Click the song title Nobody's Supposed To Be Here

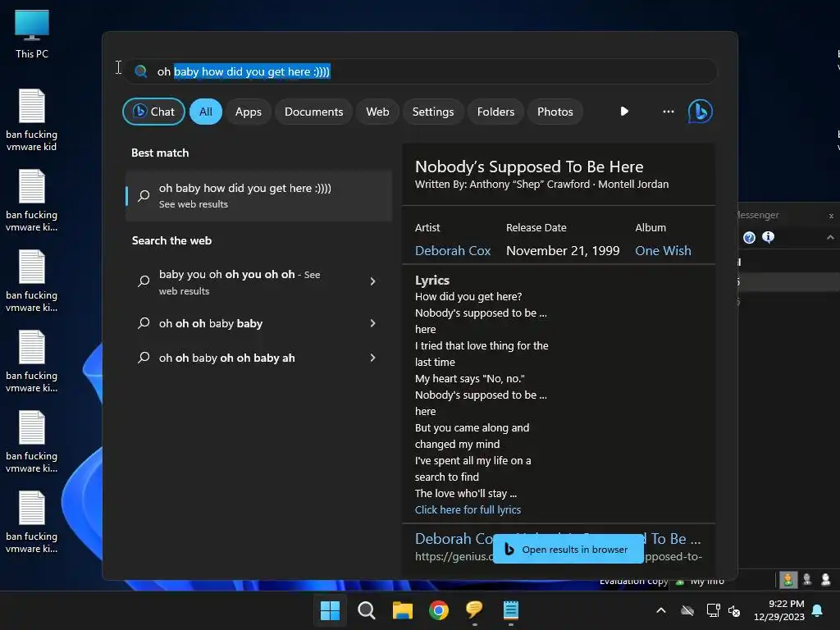coord(529,167)
